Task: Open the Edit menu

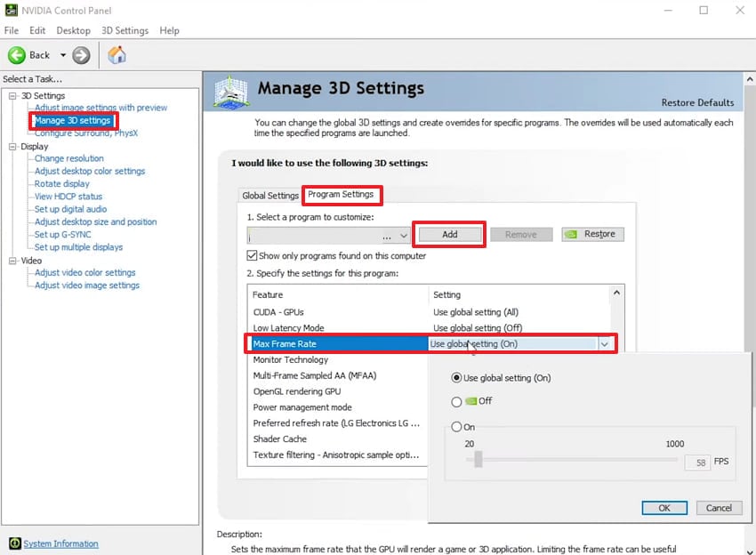Action: 37,30
